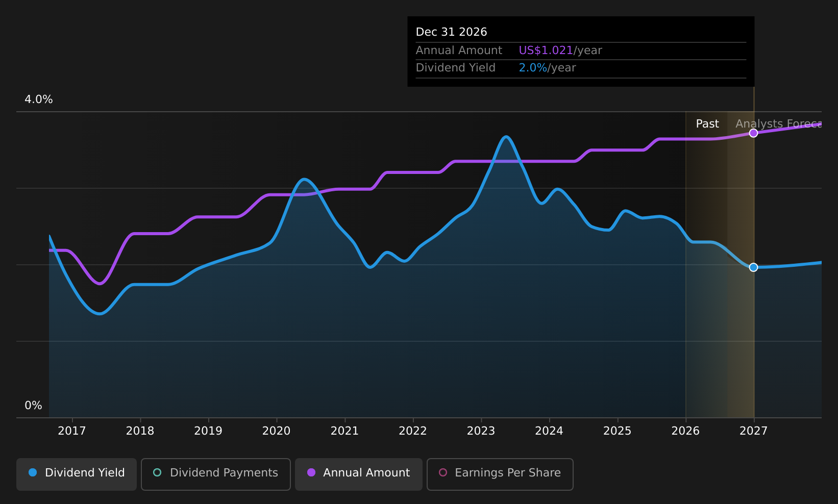Viewport: 838px width, 504px height.
Task: Click the Analysts Forecast label
Action: [778, 124]
